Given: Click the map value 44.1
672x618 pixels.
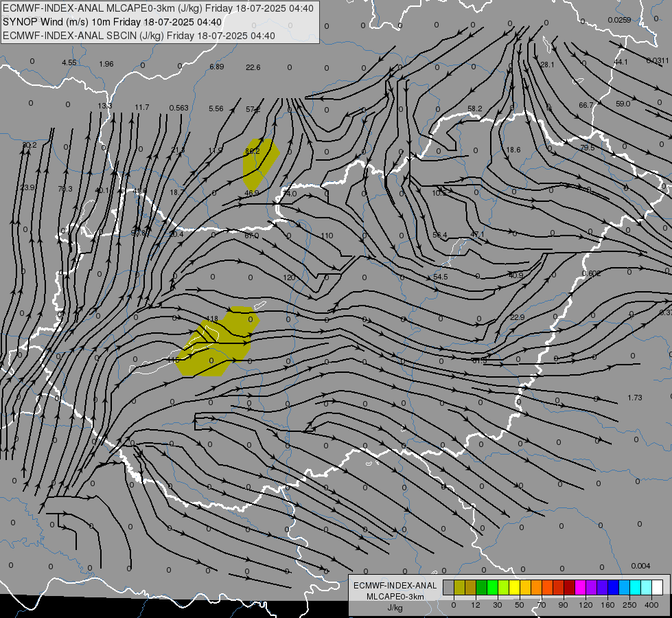Looking at the screenshot, I should [621, 62].
